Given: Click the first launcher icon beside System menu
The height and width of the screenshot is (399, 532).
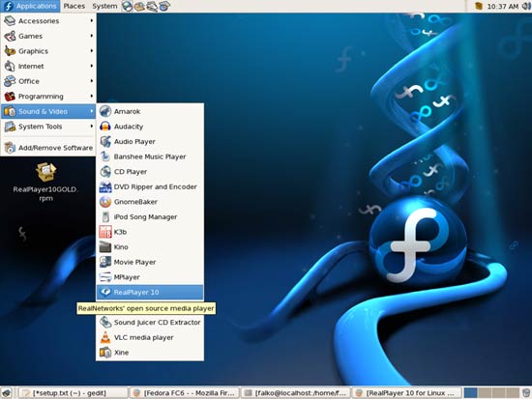Looking at the screenshot, I should (x=127, y=6).
